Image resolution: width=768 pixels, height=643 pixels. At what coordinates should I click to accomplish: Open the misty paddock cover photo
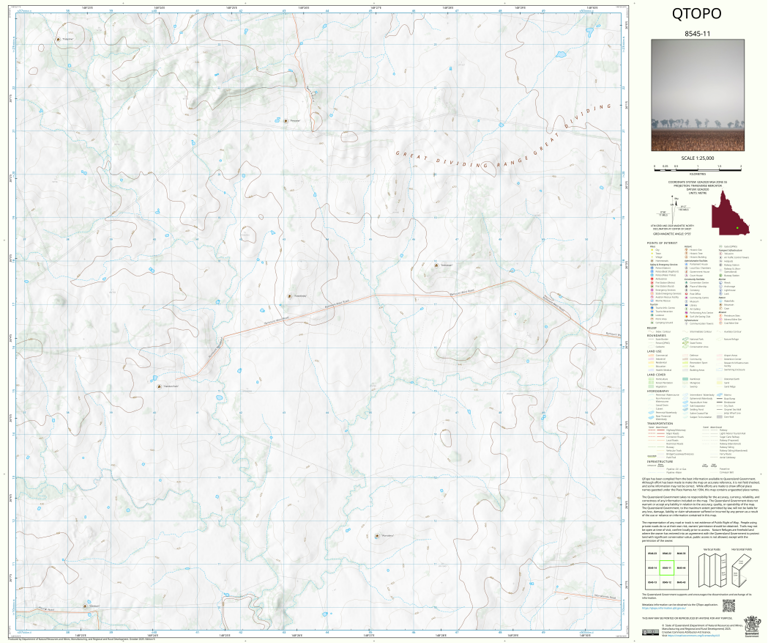click(x=697, y=95)
